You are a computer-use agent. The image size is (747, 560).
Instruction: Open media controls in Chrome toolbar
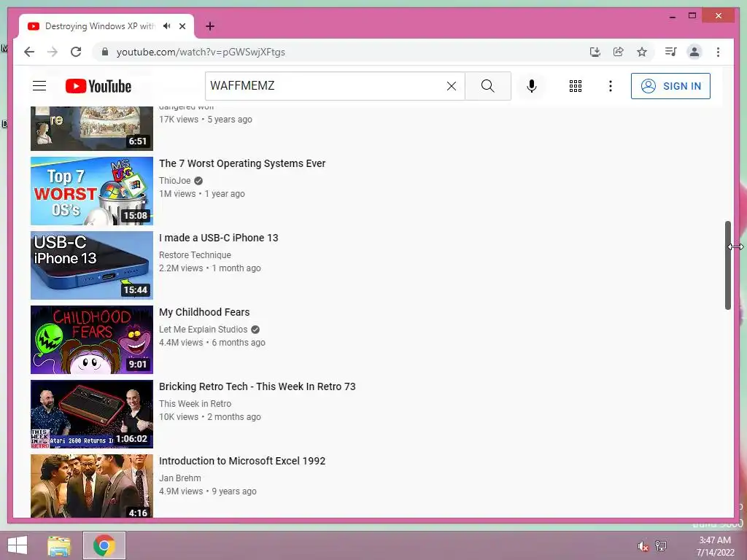[x=671, y=52]
